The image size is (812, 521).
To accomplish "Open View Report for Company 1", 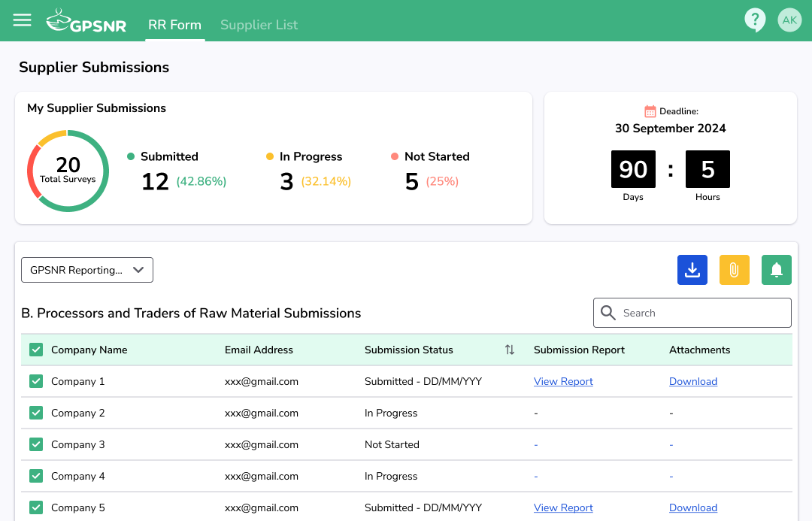I will (563, 381).
